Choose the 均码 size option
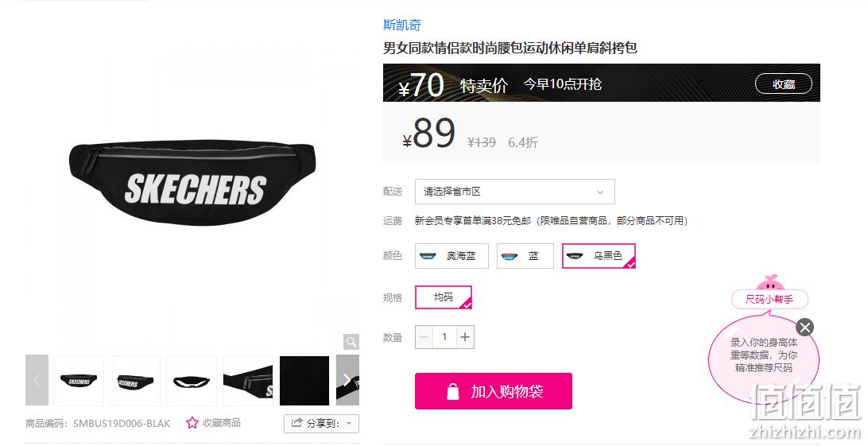The image size is (868, 446). tap(444, 297)
